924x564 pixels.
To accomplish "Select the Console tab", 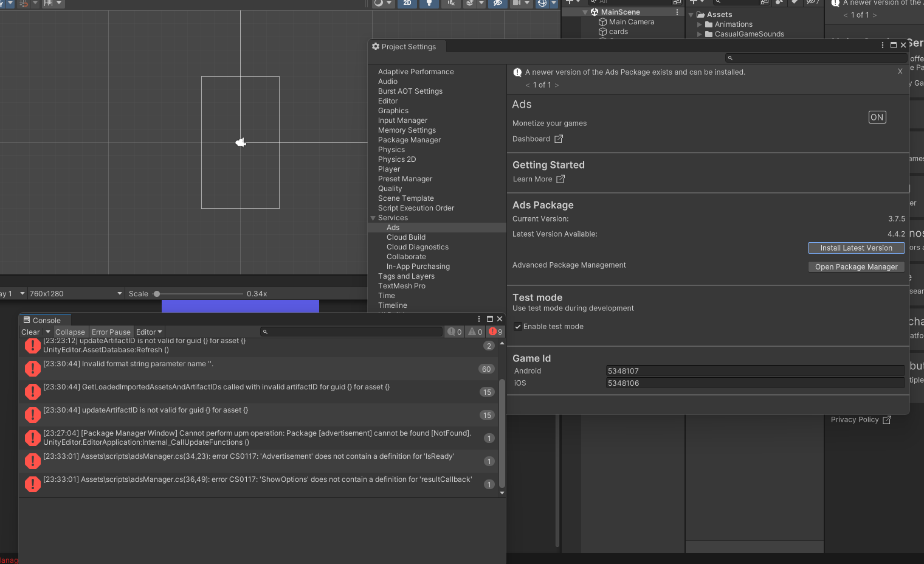I will 45,320.
